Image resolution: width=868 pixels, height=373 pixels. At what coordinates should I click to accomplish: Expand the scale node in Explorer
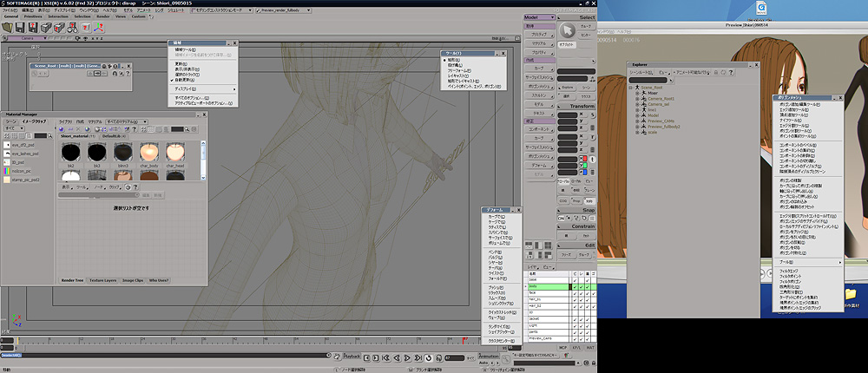click(637, 132)
